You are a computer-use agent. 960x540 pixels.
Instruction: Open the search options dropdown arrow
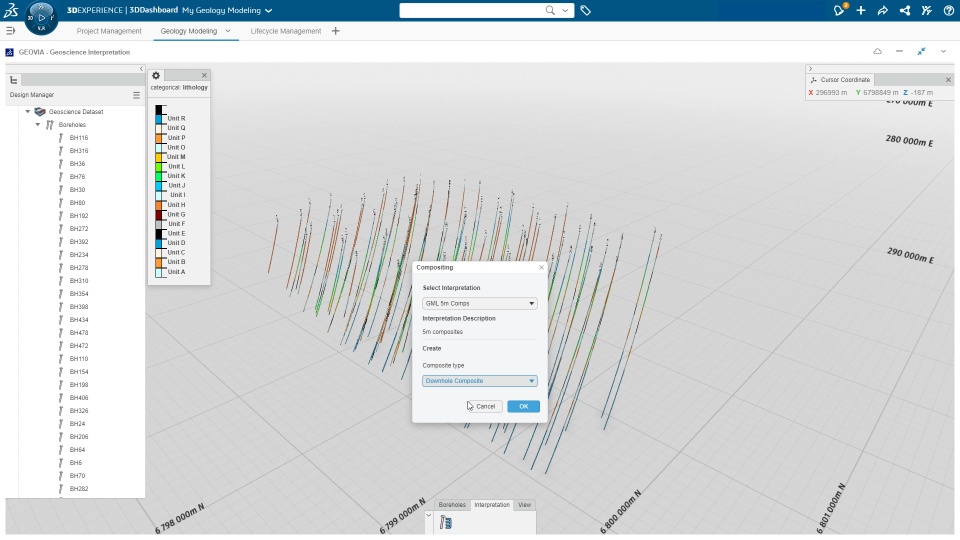565,10
